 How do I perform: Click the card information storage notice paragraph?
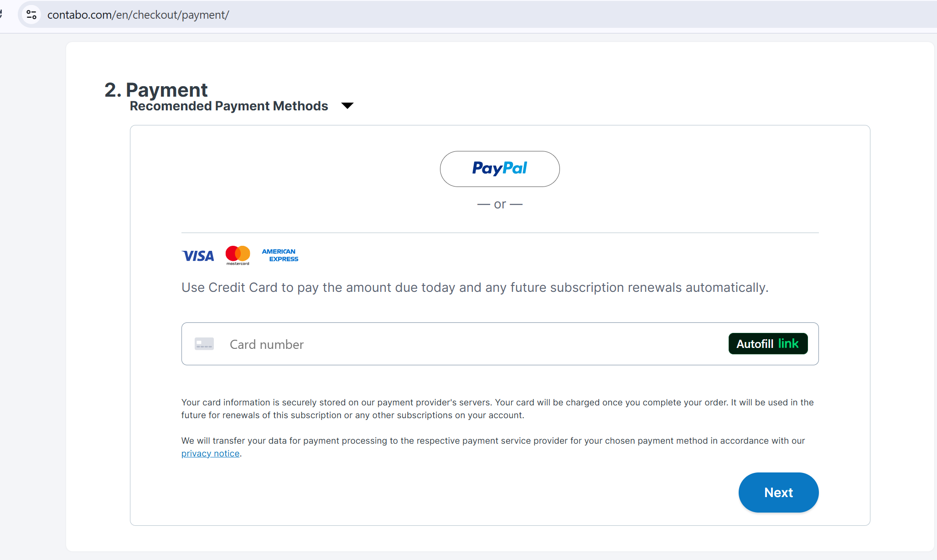(497, 409)
